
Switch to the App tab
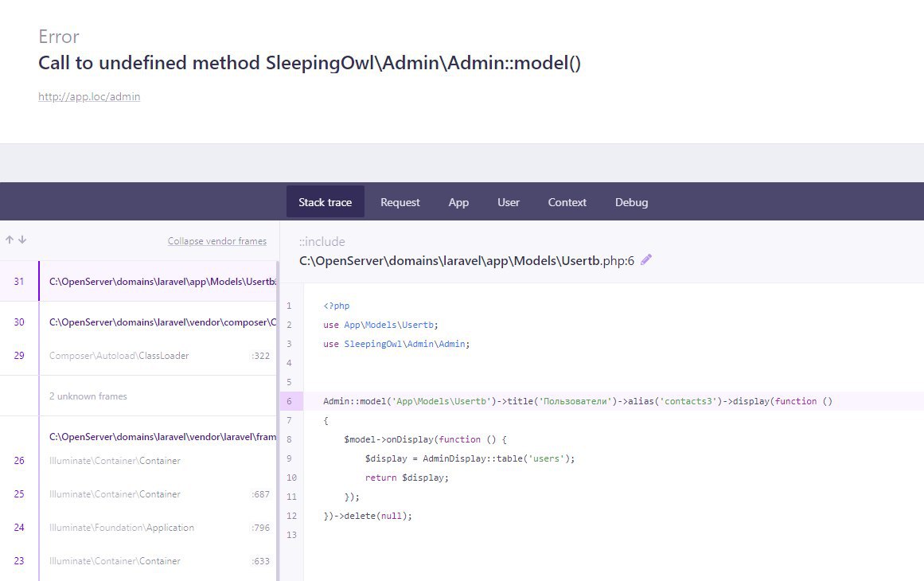click(x=458, y=202)
